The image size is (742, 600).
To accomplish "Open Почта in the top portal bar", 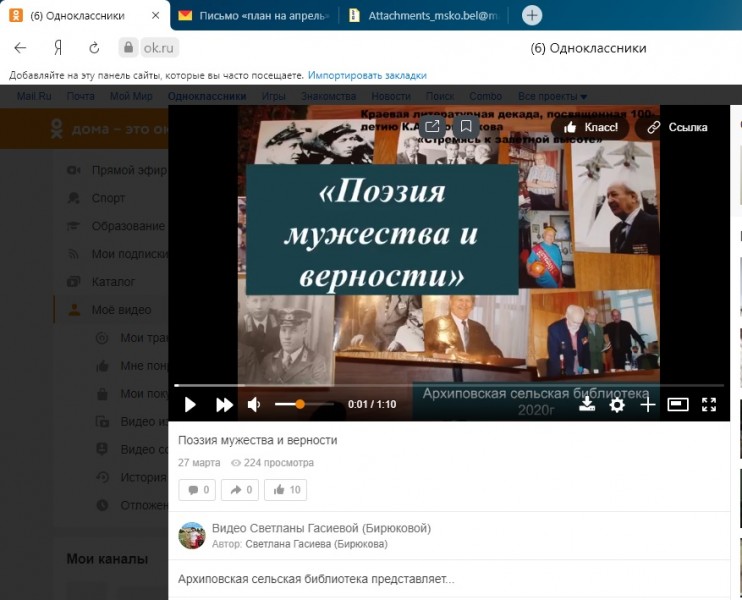I will click(80, 96).
